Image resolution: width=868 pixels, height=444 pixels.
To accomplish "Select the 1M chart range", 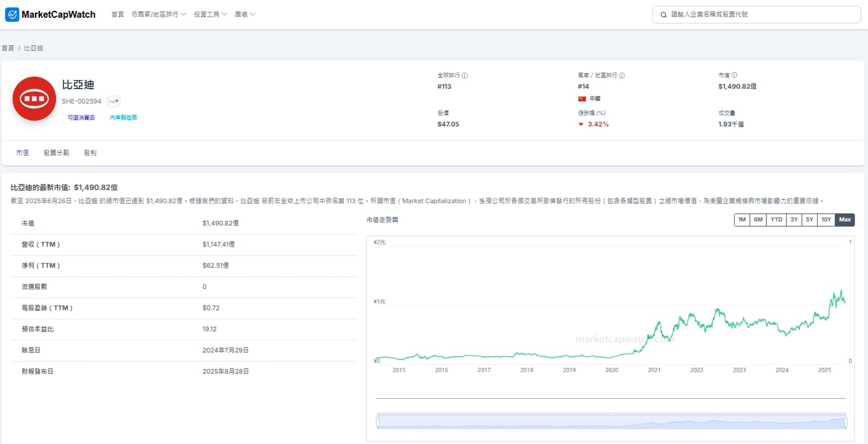I will point(742,219).
